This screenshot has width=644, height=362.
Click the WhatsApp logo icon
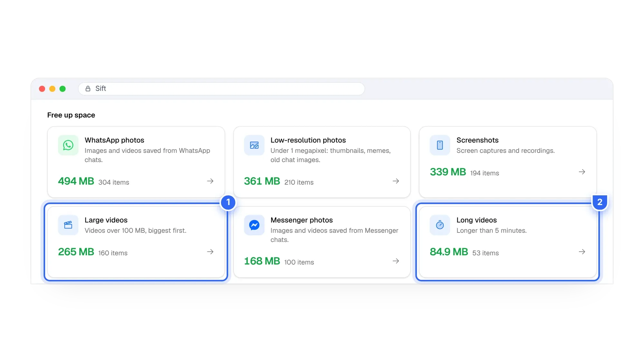click(68, 145)
